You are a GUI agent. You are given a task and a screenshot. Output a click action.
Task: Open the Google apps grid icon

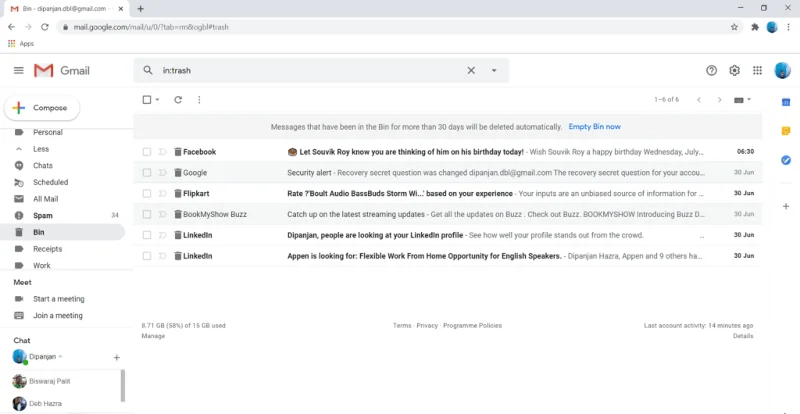pos(757,70)
